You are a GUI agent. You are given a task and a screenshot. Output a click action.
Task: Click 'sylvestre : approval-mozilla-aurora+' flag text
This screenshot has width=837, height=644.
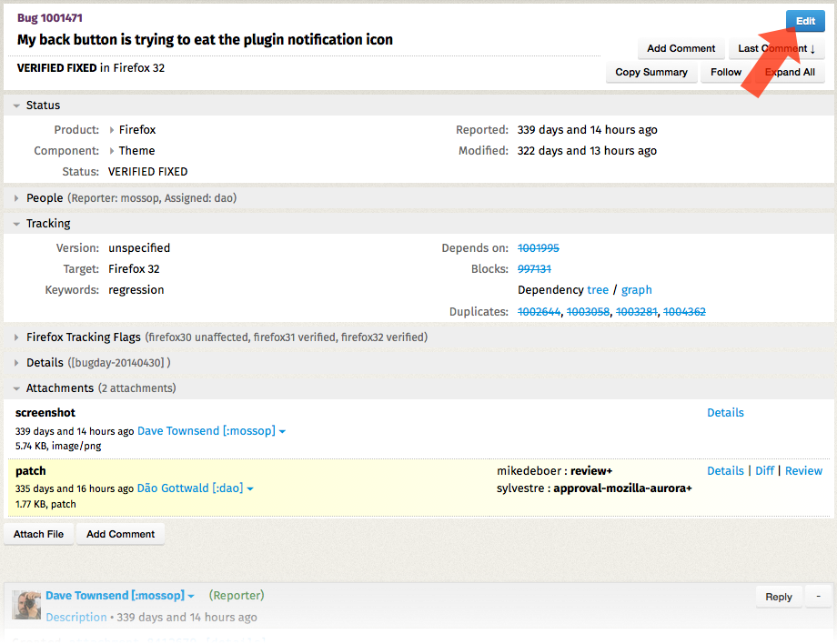[x=594, y=488]
